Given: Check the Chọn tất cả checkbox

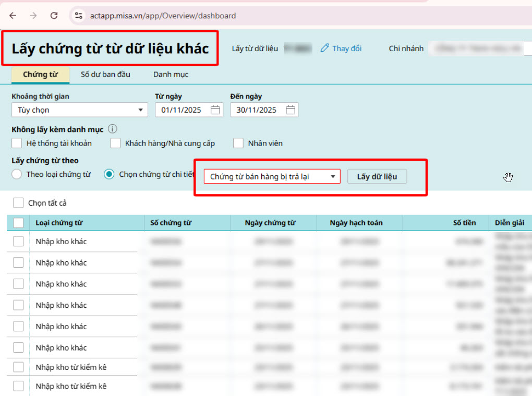Looking at the screenshot, I should click(x=19, y=203).
